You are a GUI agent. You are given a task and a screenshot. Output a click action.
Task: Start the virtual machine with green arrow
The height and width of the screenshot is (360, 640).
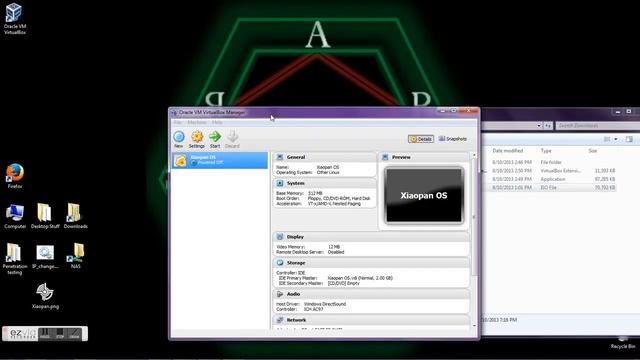click(x=215, y=139)
